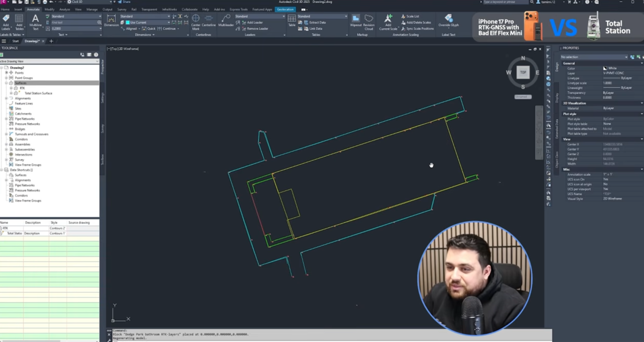
Task: Click the Centerline tool
Action: 208,21
